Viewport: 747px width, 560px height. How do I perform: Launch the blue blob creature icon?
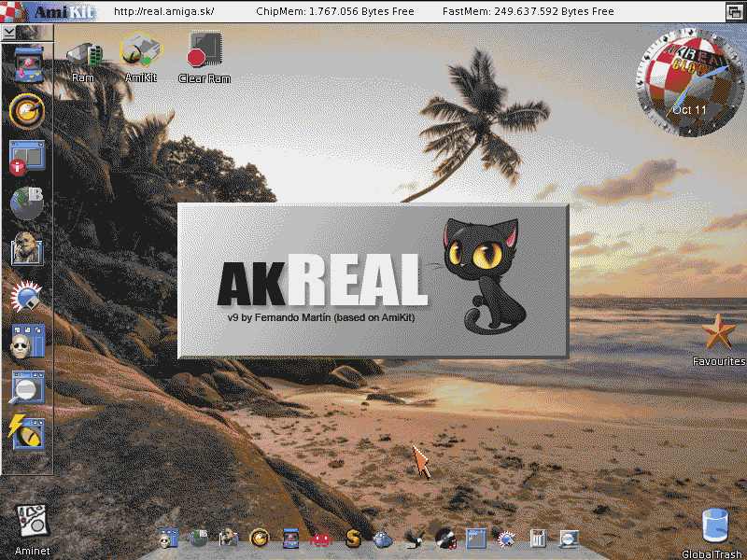pos(383,539)
